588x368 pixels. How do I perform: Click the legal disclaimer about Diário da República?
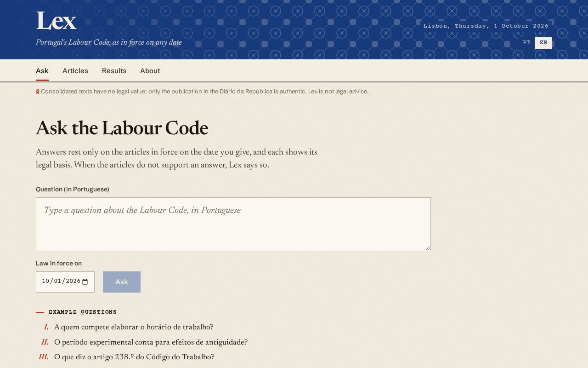click(204, 92)
